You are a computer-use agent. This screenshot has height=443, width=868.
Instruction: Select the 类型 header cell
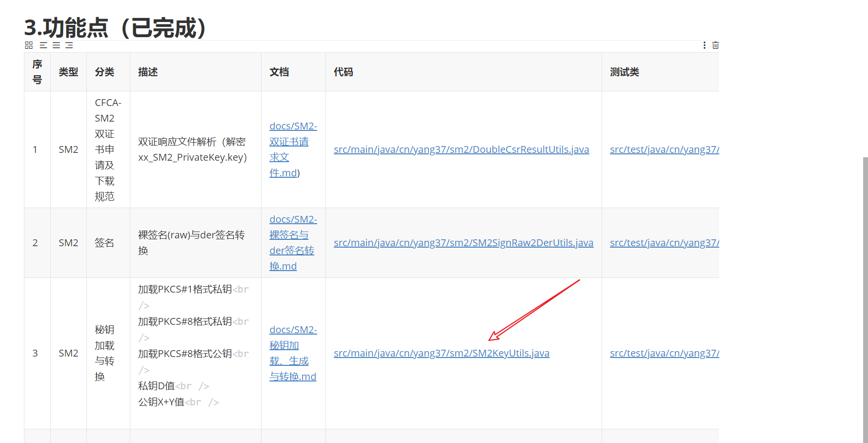(68, 72)
